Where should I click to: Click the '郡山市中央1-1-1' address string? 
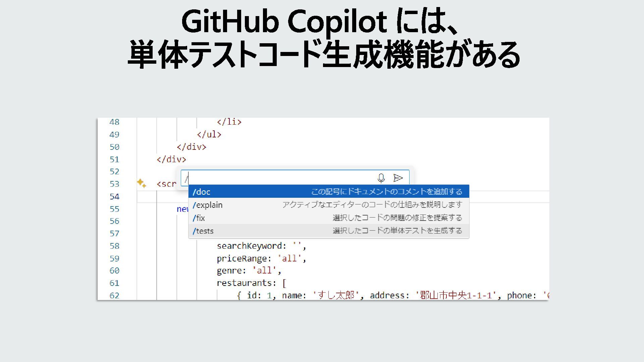tap(456, 296)
